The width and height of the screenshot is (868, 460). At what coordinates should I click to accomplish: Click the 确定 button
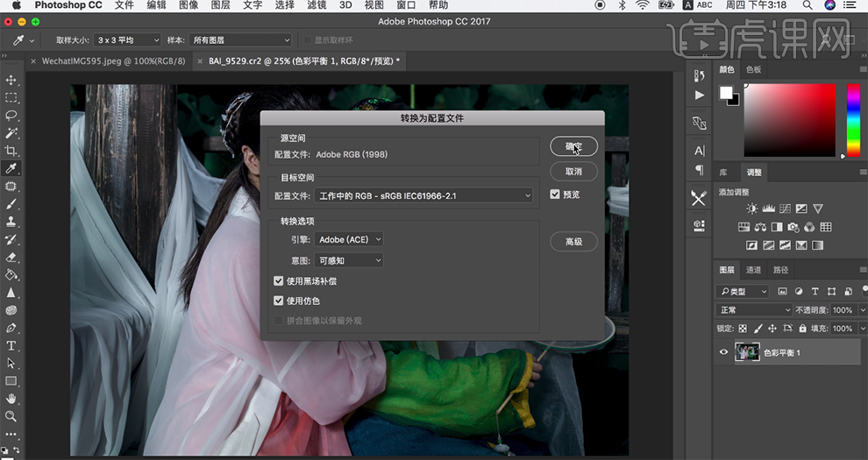tap(573, 146)
